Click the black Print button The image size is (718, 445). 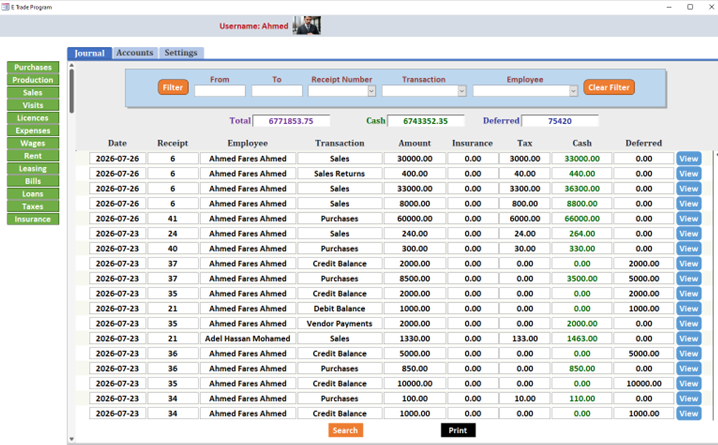[458, 430]
